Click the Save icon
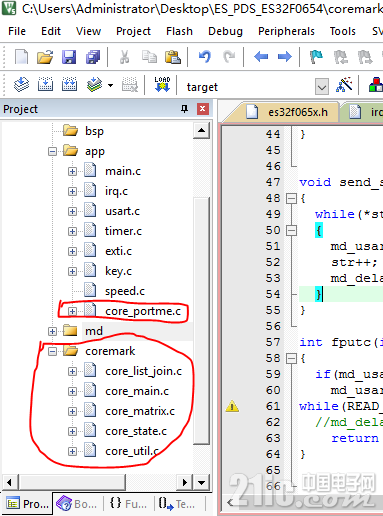This screenshot has height=516, width=383. (x=69, y=57)
